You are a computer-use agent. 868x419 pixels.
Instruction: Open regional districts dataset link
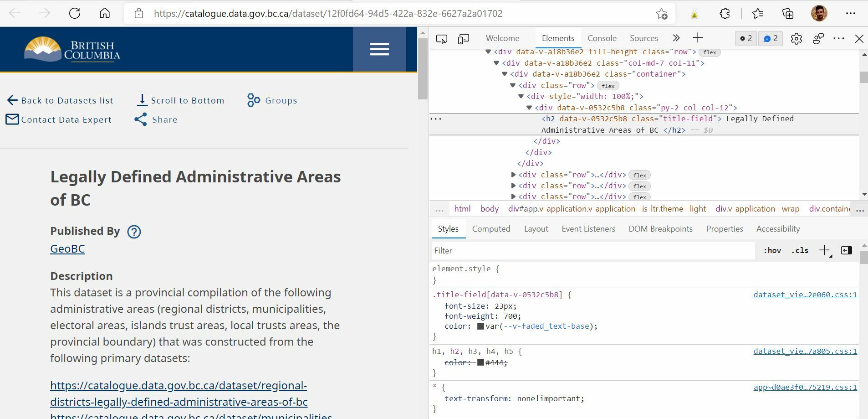tap(179, 394)
